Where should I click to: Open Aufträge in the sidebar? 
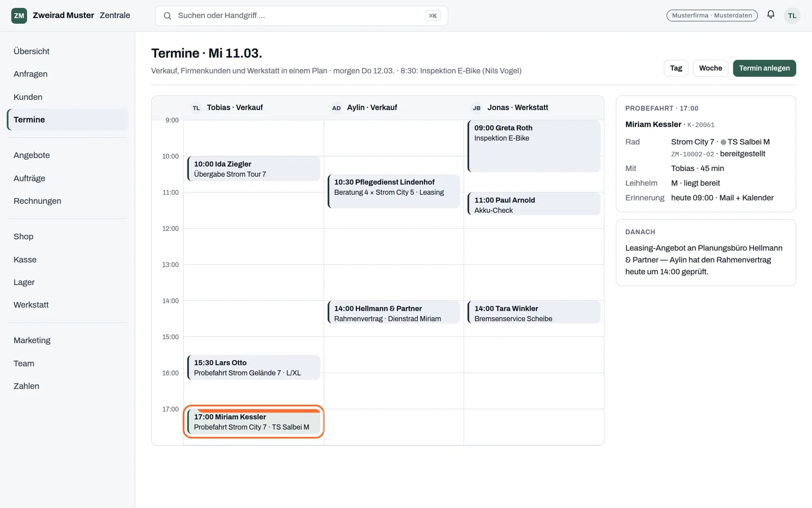(68, 178)
